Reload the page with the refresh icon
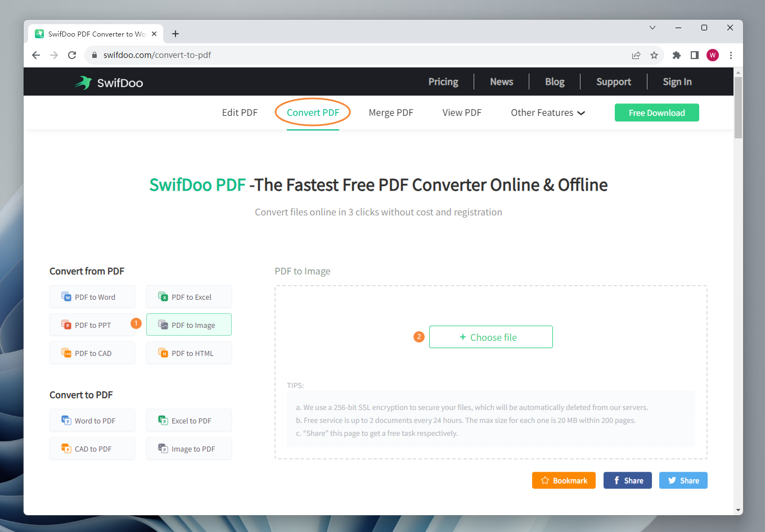Viewport: 765px width, 532px height. pyautogui.click(x=72, y=55)
